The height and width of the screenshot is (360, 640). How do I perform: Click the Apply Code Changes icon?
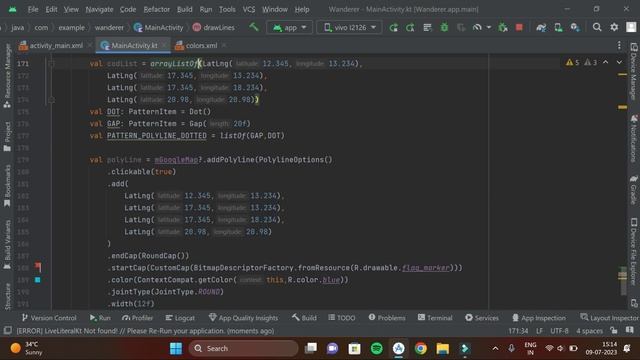tap(410, 27)
